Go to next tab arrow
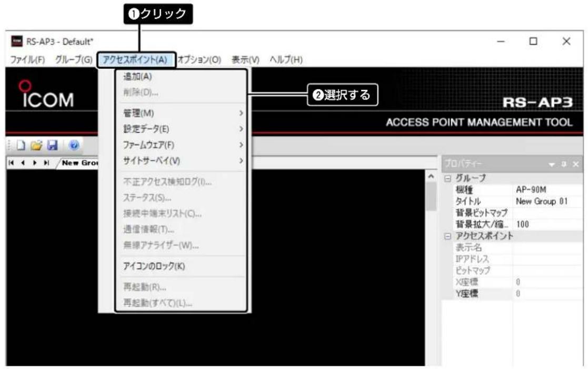The height and width of the screenshot is (369, 588). coord(35,163)
